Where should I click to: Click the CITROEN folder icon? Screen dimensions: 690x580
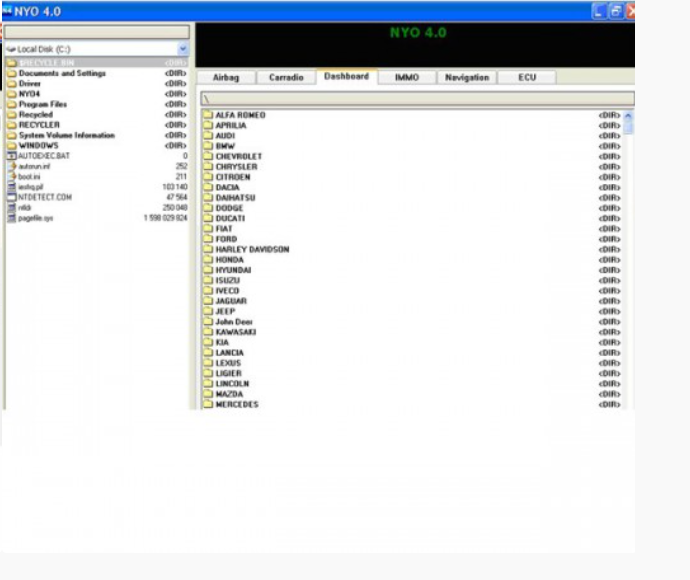pyautogui.click(x=208, y=177)
